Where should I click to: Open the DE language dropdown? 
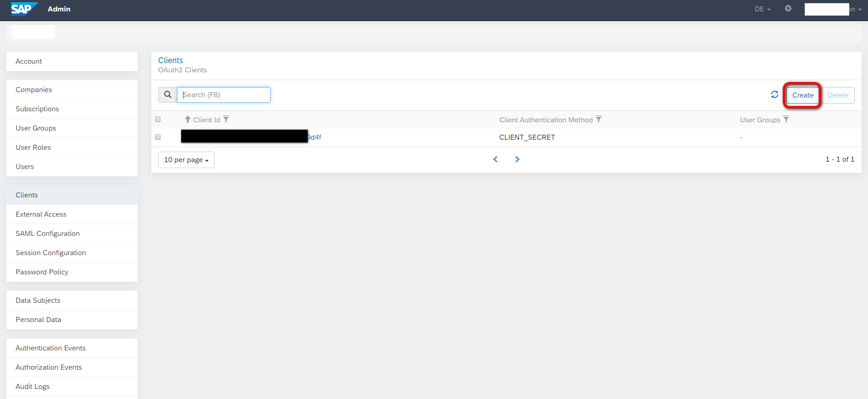click(x=763, y=9)
